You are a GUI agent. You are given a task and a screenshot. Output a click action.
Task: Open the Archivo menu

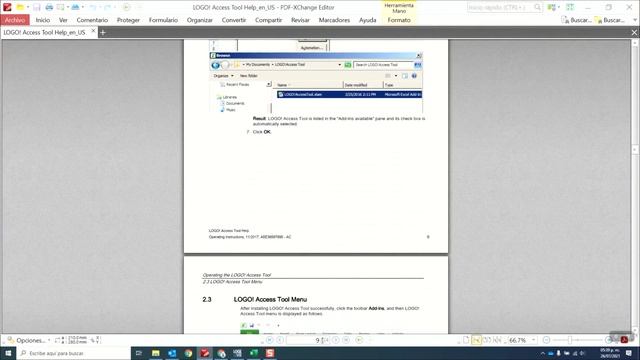[15, 20]
